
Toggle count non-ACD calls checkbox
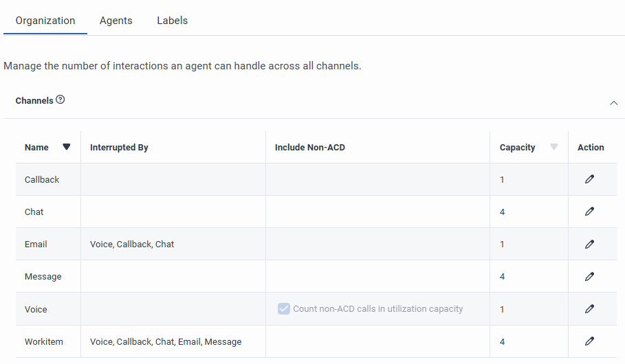(x=284, y=309)
